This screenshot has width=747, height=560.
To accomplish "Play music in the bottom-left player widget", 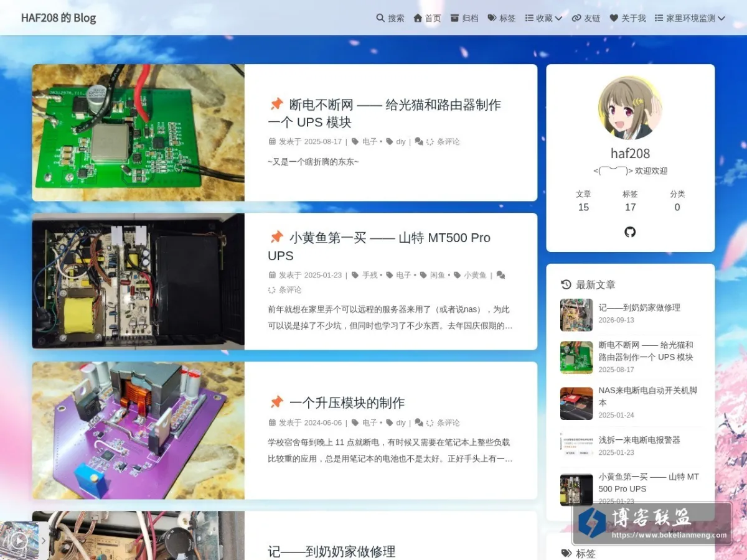I will click(19, 541).
